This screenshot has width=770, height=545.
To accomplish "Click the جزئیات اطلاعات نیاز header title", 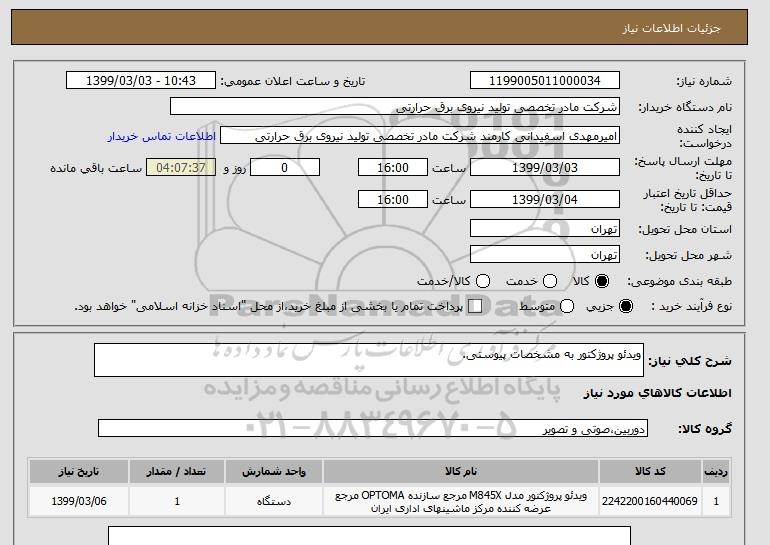I will click(x=671, y=28).
